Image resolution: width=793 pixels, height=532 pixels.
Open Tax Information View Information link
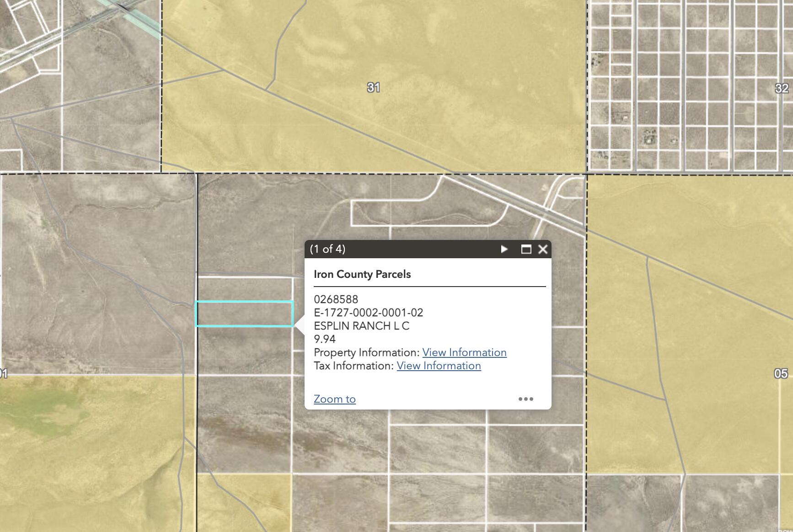[x=439, y=366]
